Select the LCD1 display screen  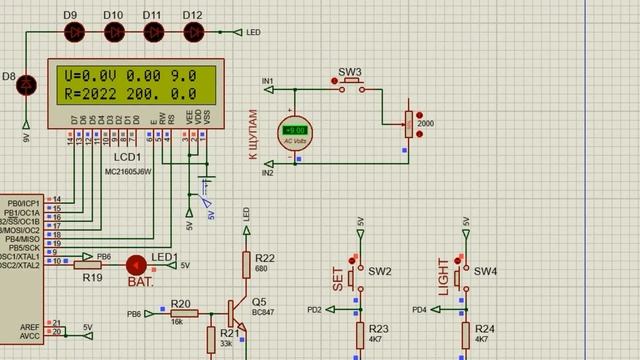(136, 85)
